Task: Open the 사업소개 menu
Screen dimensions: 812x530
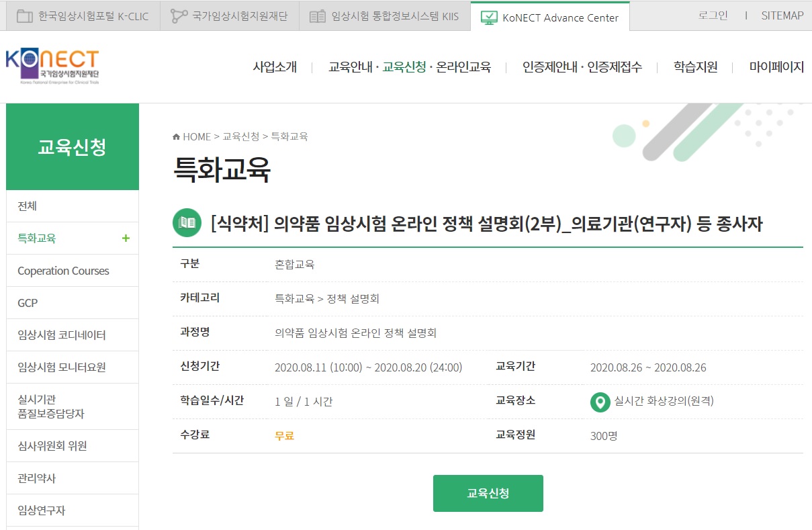Action: point(275,67)
